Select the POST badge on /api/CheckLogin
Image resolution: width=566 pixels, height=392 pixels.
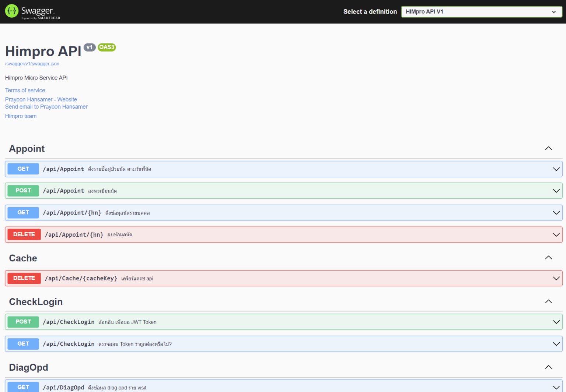23,322
